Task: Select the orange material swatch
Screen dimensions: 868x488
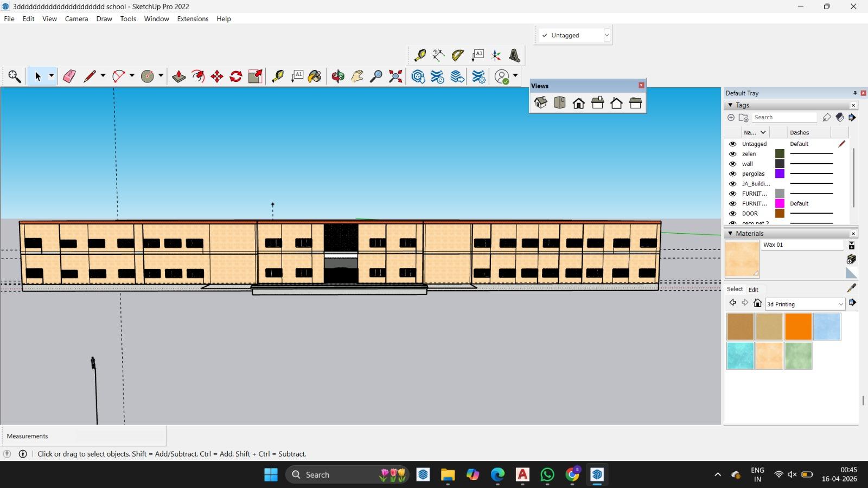Action: (798, 327)
